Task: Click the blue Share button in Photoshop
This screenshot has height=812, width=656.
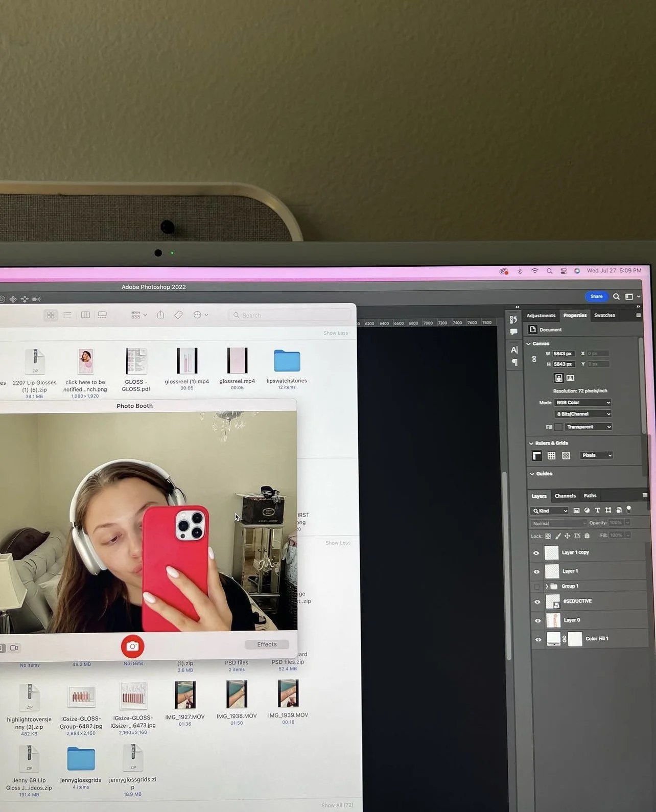Action: [596, 296]
